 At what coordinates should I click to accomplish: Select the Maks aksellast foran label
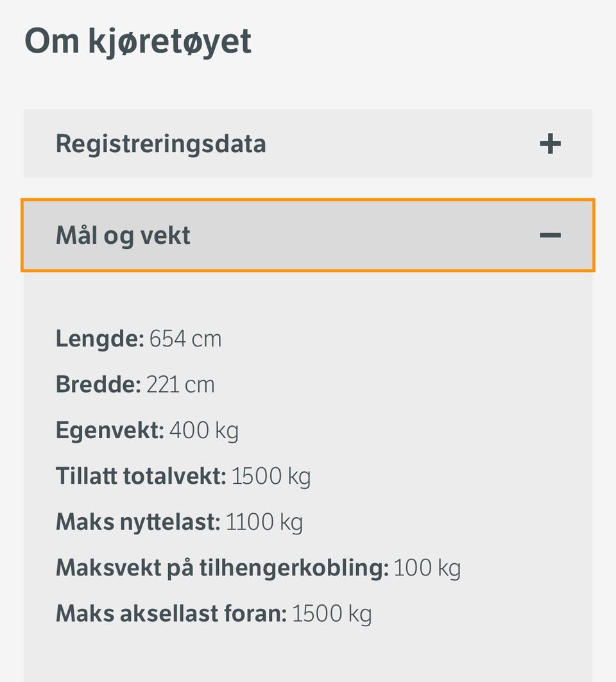point(171,614)
